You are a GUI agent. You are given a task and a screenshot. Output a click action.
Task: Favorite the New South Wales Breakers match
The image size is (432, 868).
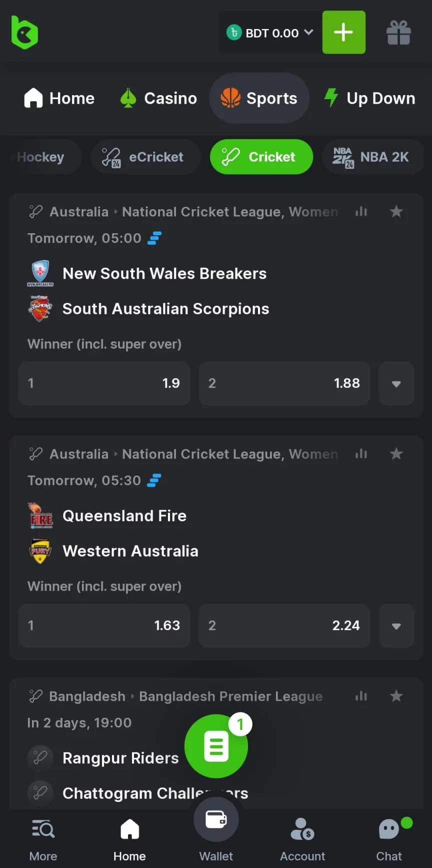pyautogui.click(x=396, y=212)
